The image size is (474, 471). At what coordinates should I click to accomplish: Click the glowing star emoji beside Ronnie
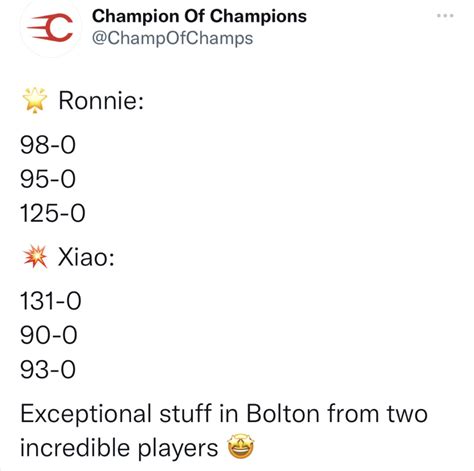point(35,100)
